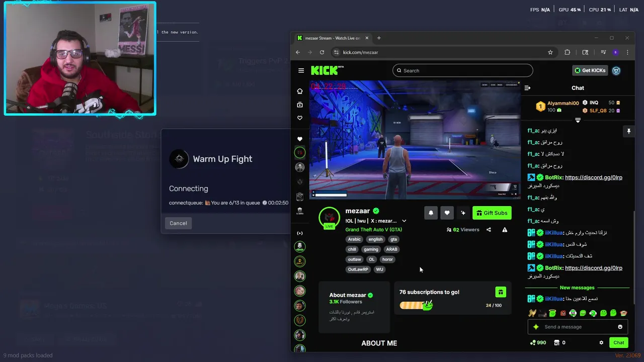Send message with Chat button
The height and width of the screenshot is (362, 644).
coord(619,343)
